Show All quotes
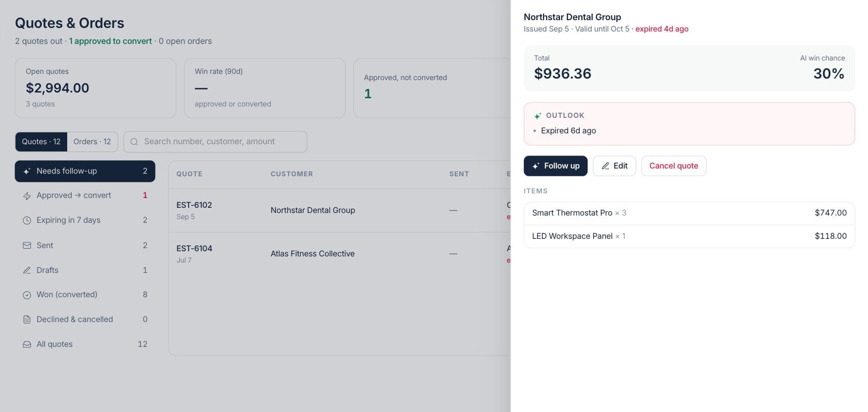Image resolution: width=868 pixels, height=412 pixels. click(x=85, y=344)
